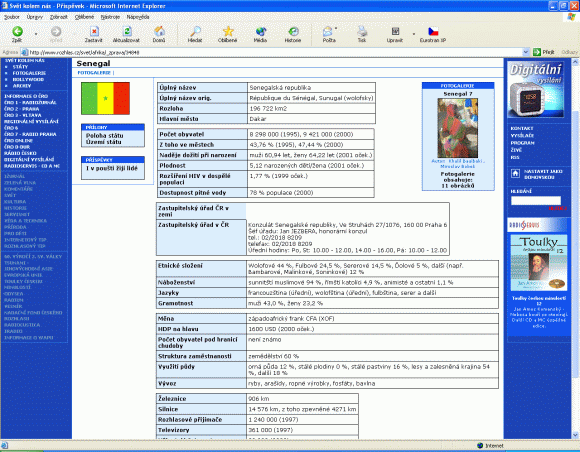Open the Digitální vysílání banner image
The image size is (580, 452).
coord(536,90)
